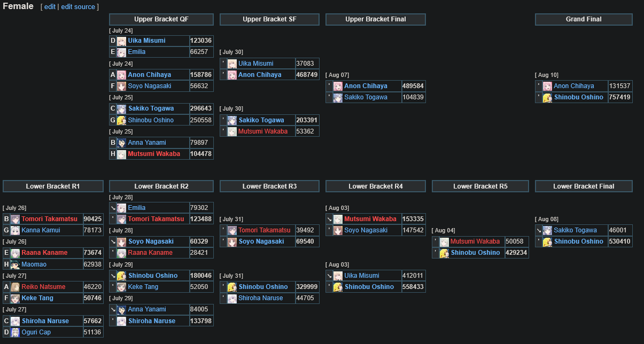Open Mutsumi Wakaba link in Upper Bracket QF

tap(154, 154)
